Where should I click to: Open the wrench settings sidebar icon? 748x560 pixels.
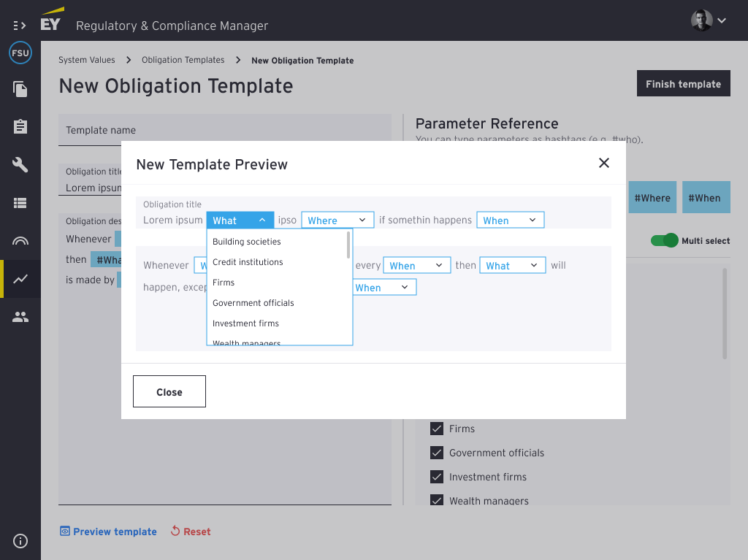coord(20,165)
